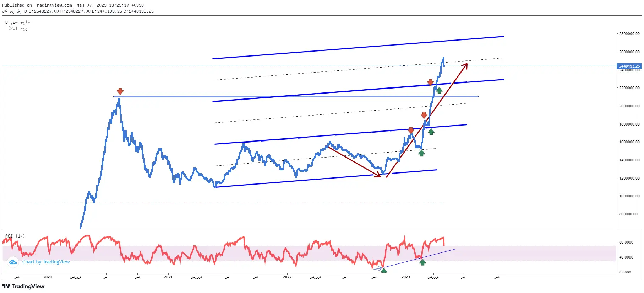
Task: Click the 2020 label on the time axis
Action: [x=47, y=277]
